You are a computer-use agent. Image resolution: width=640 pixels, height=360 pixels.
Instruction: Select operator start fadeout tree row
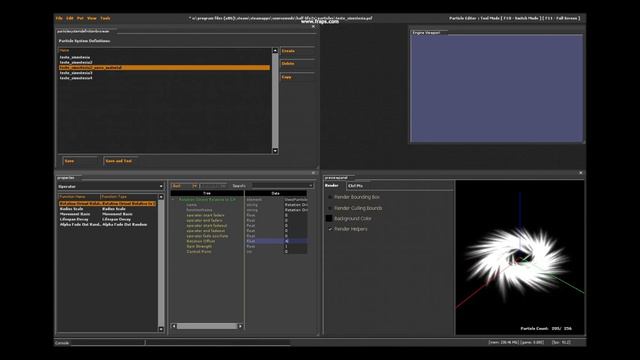point(207,226)
